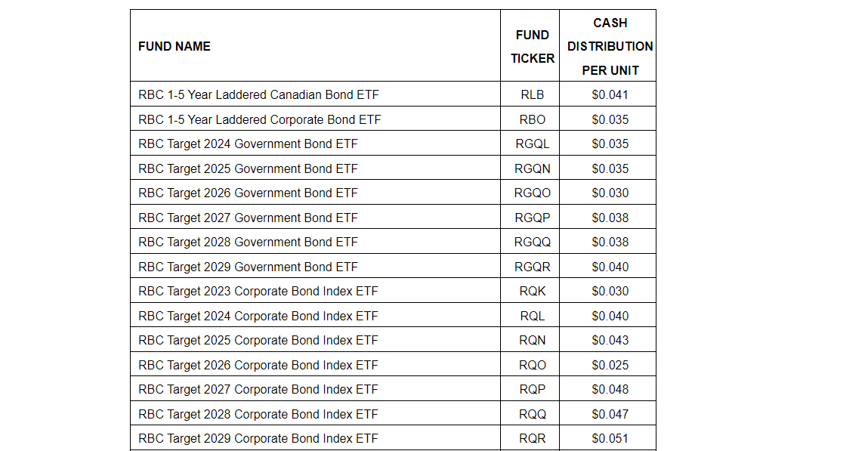Click the RGQR ticker cell
Screen dimensions: 868x451
[x=532, y=267]
